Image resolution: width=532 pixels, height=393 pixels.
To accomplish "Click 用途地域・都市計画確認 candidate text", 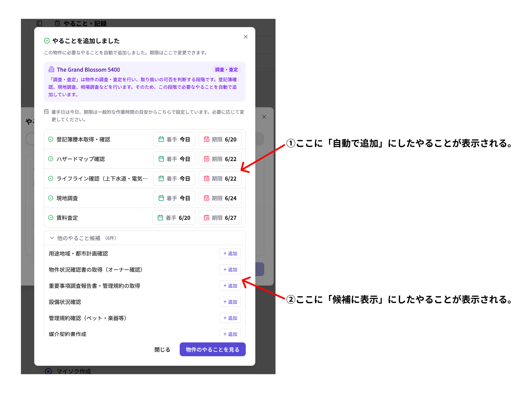I will [x=78, y=254].
